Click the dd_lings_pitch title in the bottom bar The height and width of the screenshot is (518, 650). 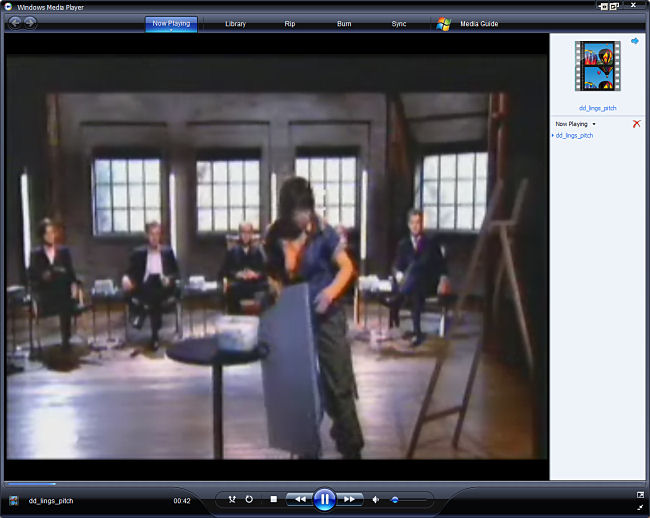51,501
